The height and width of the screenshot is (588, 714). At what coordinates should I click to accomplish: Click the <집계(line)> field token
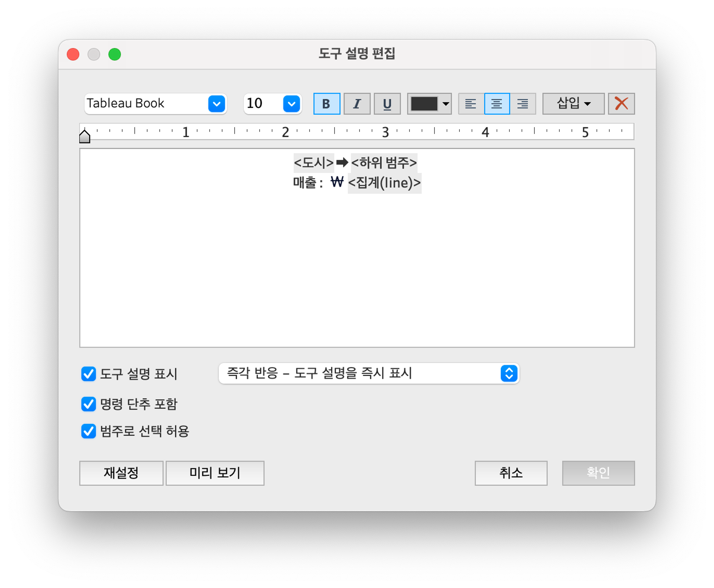384,183
